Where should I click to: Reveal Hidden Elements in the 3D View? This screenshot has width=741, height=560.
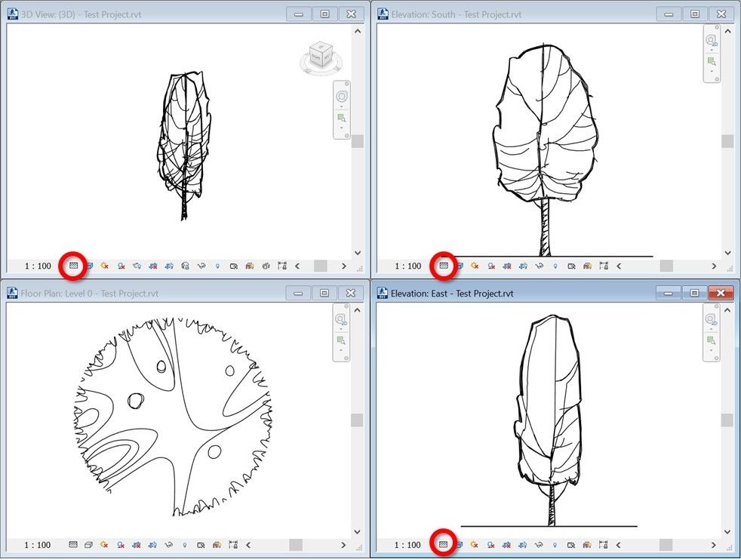pyautogui.click(x=217, y=266)
